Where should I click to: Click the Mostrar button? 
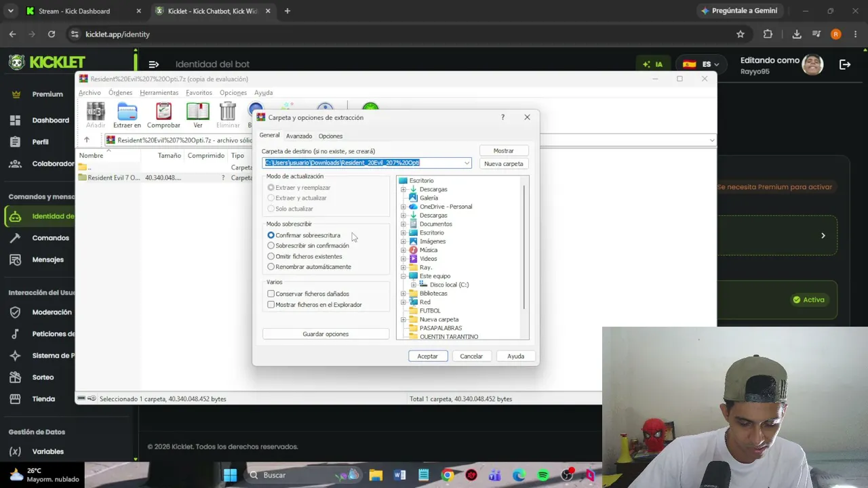503,150
